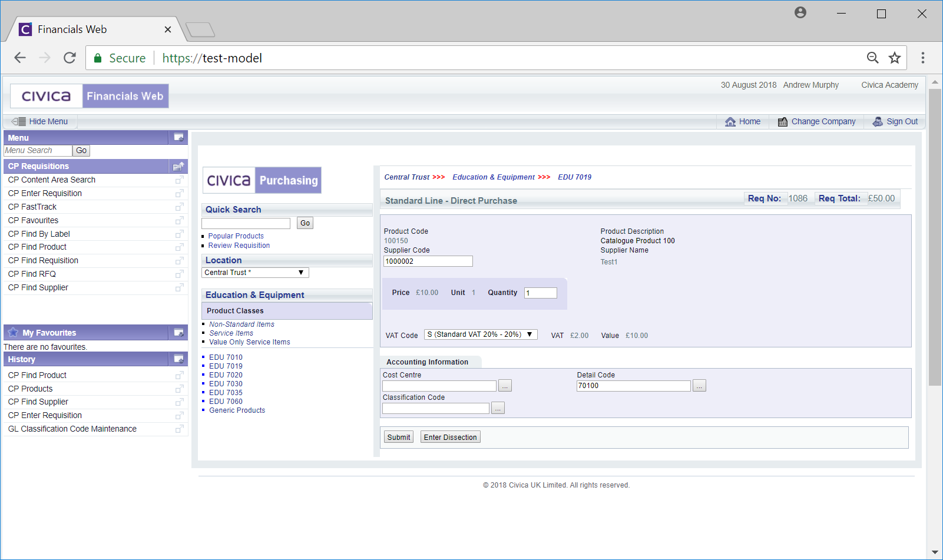This screenshot has width=943, height=560.
Task: Collapse the History panel icon
Action: tap(178, 359)
